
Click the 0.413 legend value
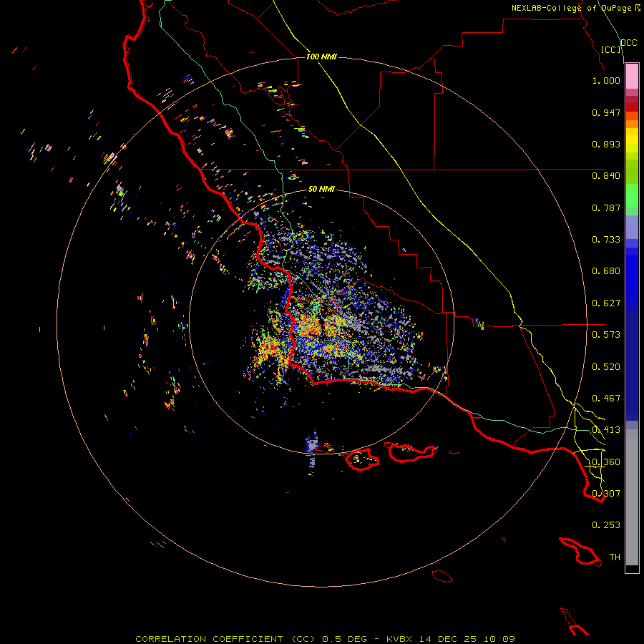click(606, 430)
